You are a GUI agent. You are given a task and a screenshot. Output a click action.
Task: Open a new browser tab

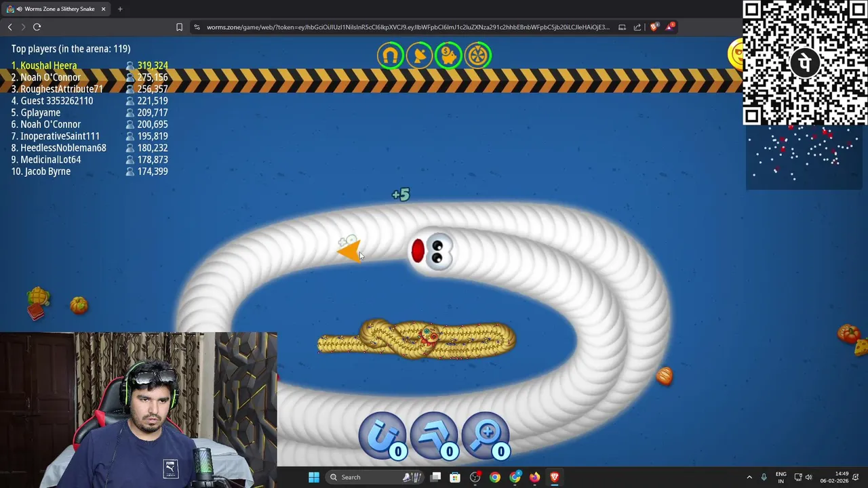(x=120, y=9)
